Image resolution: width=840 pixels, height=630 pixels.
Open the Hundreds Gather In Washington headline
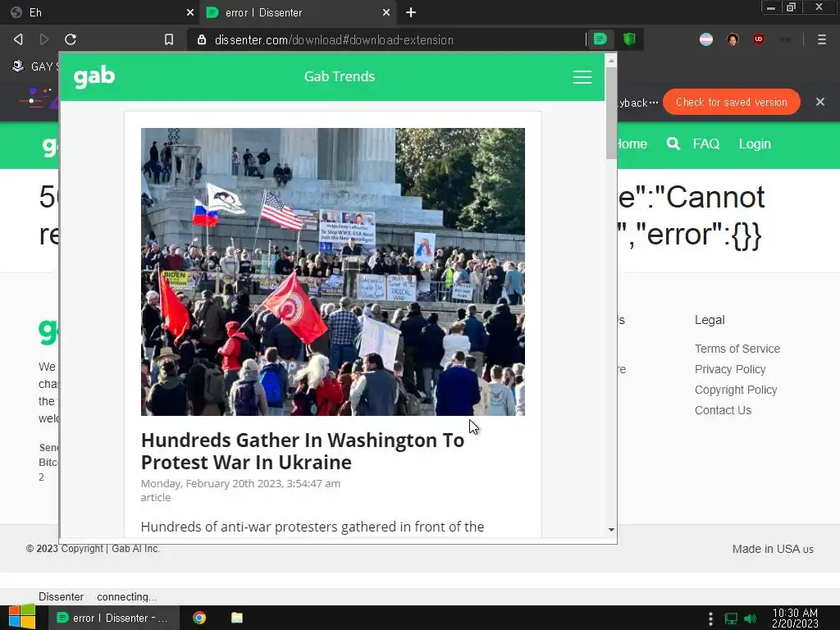pyautogui.click(x=302, y=451)
